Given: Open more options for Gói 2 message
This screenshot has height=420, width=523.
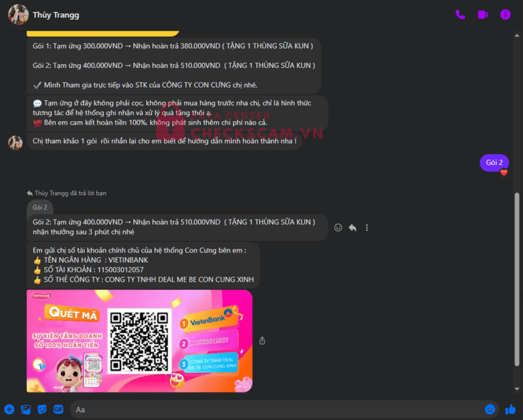Looking at the screenshot, I should pyautogui.click(x=367, y=227).
